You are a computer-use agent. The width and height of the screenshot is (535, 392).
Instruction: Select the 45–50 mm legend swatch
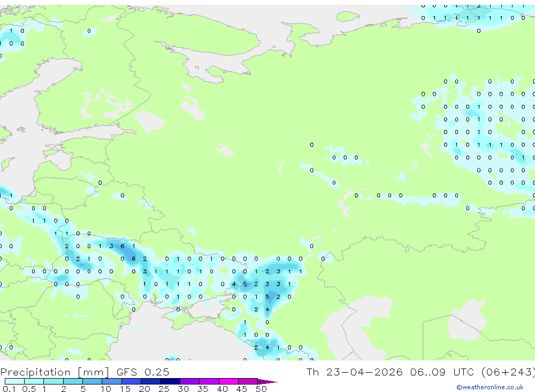[x=248, y=381]
